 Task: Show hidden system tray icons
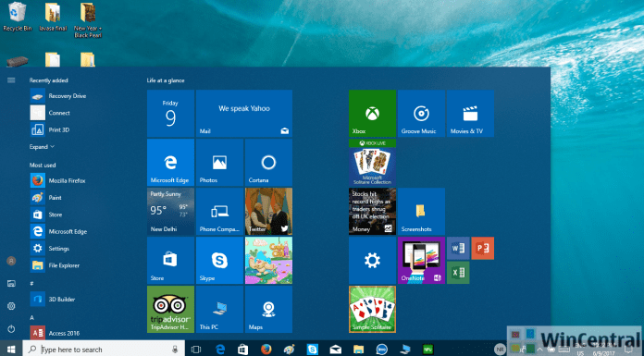point(540,350)
